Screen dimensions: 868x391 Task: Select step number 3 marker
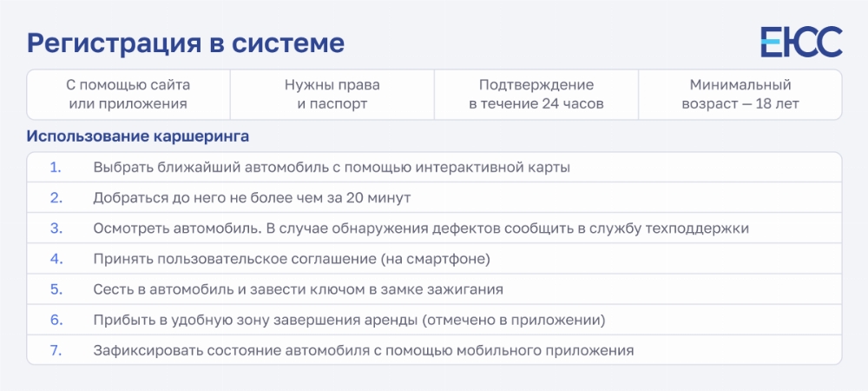pos(56,228)
